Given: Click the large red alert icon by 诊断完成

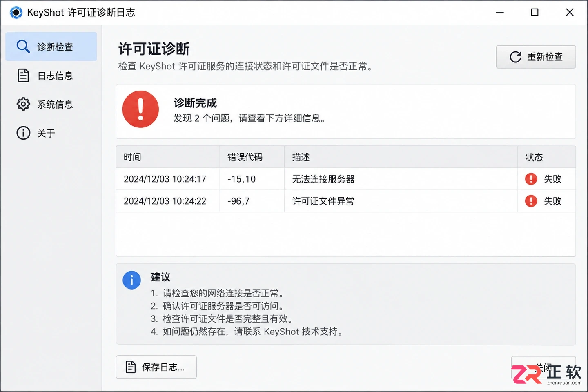Looking at the screenshot, I should [140, 109].
